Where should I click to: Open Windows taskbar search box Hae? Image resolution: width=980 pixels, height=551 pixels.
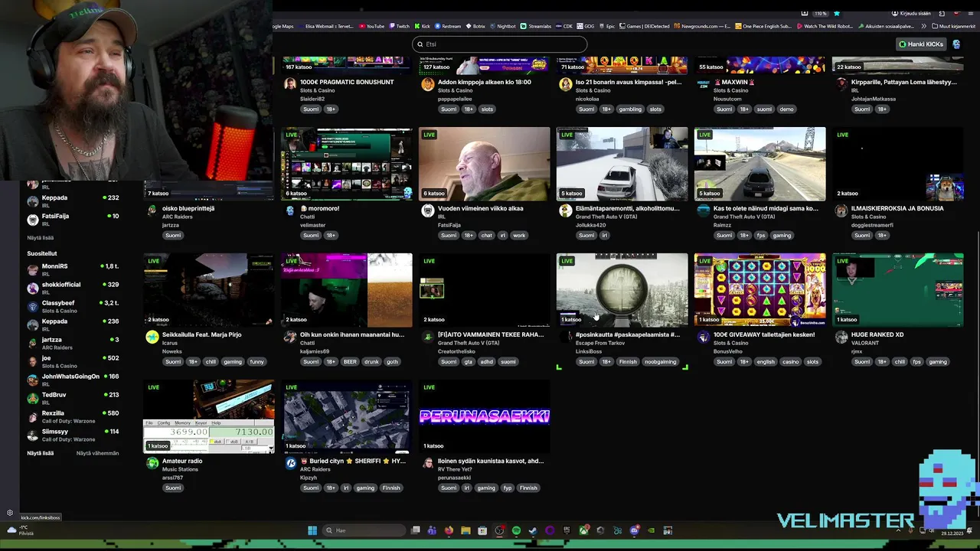[364, 530]
